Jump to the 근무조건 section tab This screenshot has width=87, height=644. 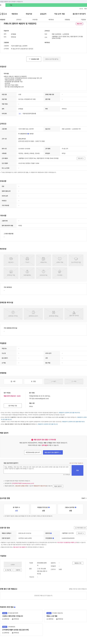click(19, 19)
